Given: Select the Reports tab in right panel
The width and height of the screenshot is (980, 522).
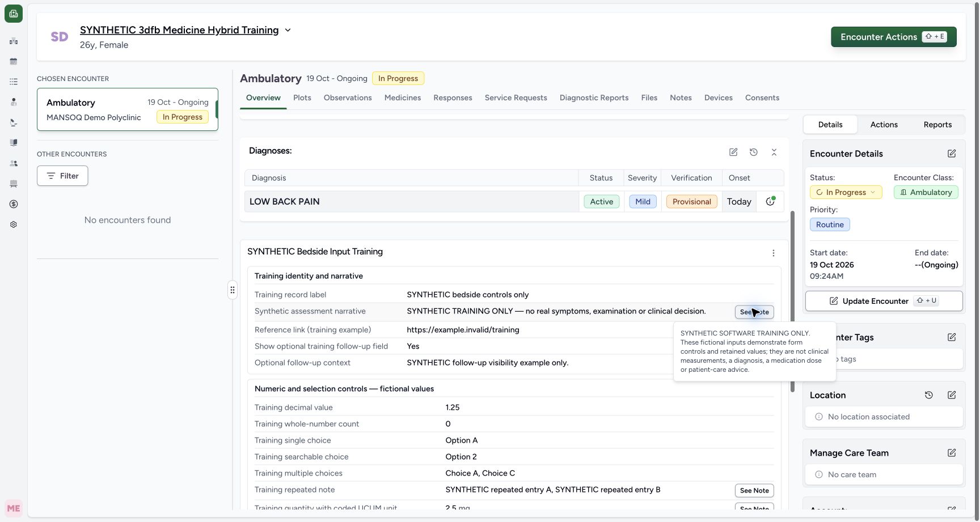Looking at the screenshot, I should point(937,125).
